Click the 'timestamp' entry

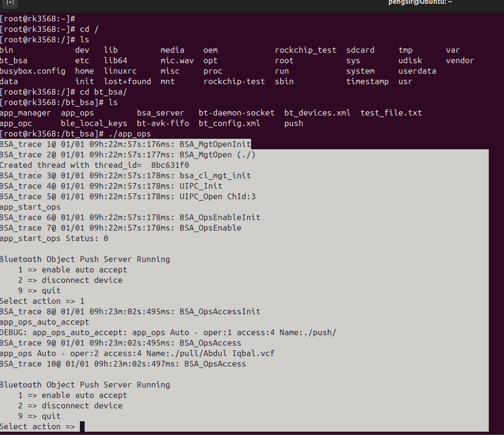coord(368,82)
